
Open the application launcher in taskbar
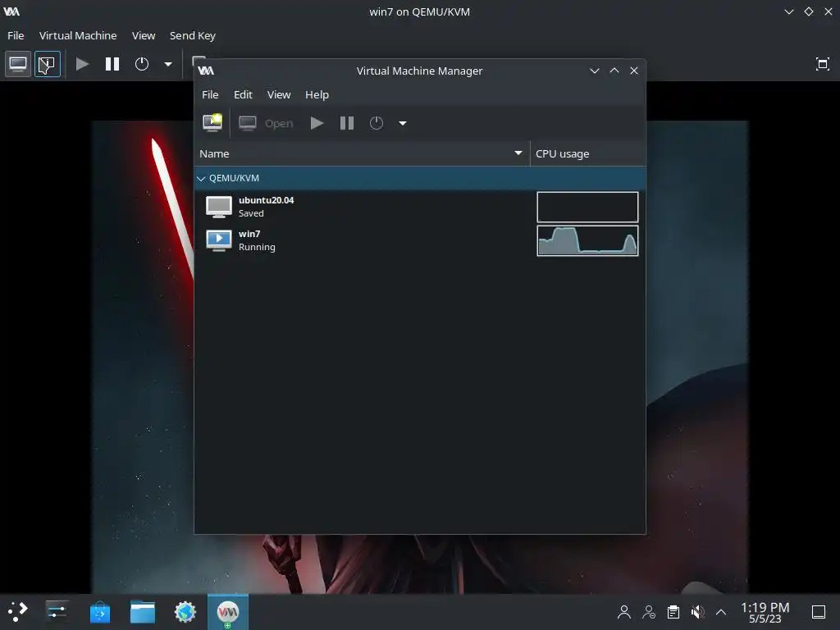pos(17,611)
